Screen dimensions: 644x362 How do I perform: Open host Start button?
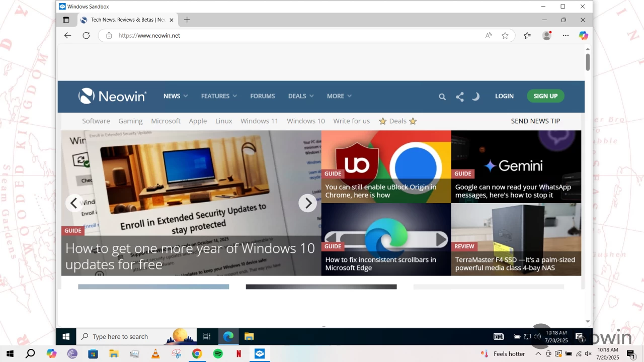10,354
